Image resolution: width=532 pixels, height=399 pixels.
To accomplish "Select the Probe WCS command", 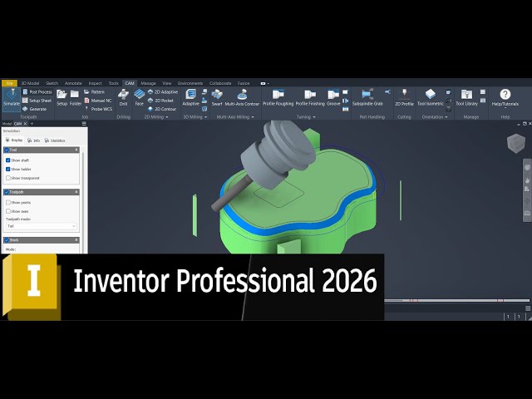I will pyautogui.click(x=98, y=109).
